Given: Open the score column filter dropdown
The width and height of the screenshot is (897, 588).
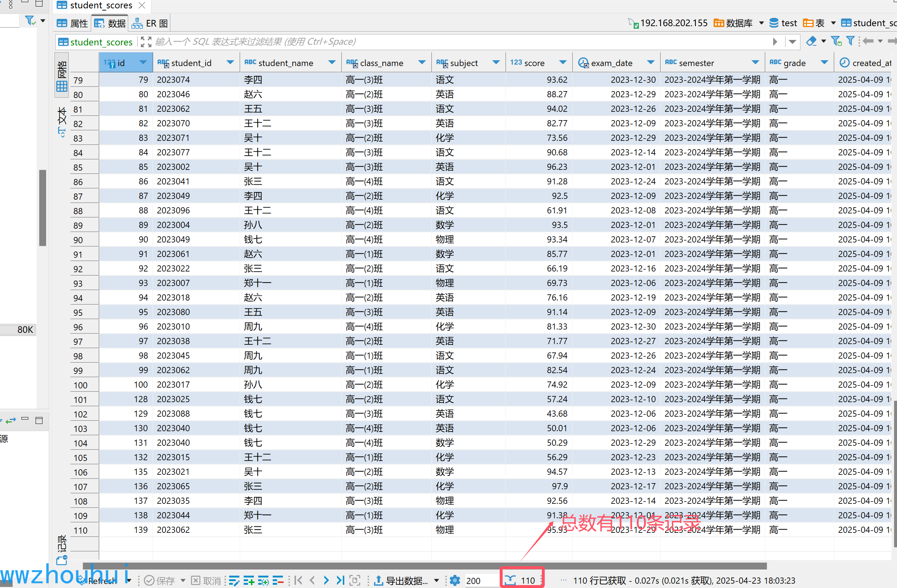Looking at the screenshot, I should (563, 62).
